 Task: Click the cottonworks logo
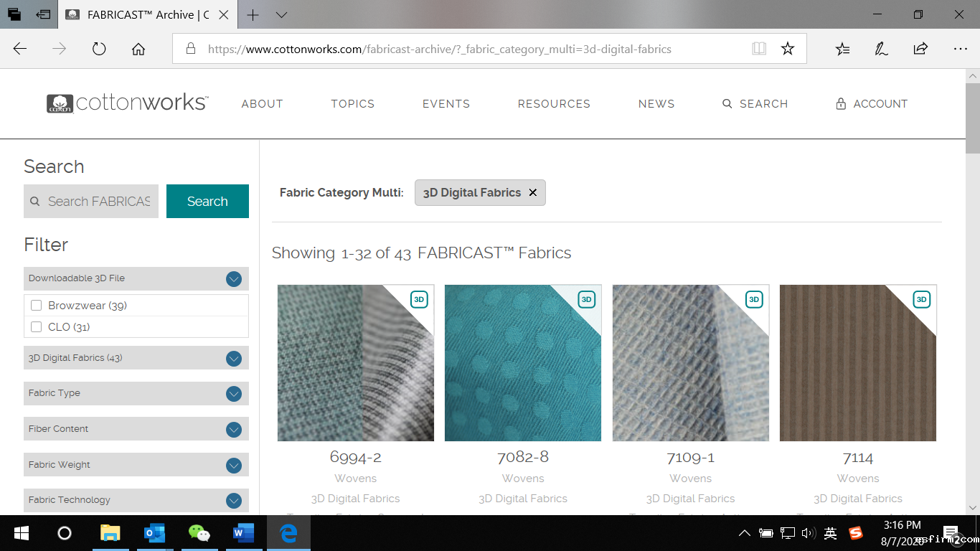pos(128,103)
